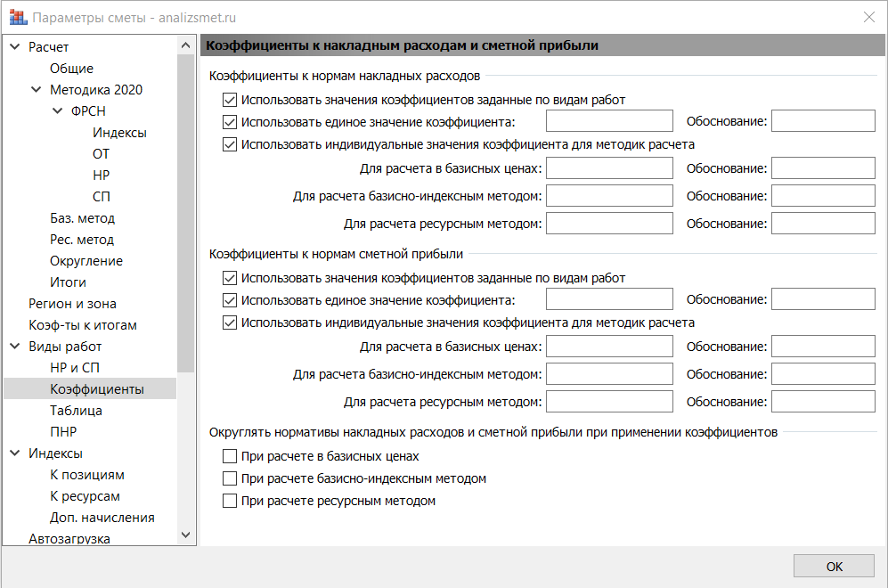Focus накладных 'в базисных ценах' coefficient field
The height and width of the screenshot is (588, 888).
click(x=609, y=168)
